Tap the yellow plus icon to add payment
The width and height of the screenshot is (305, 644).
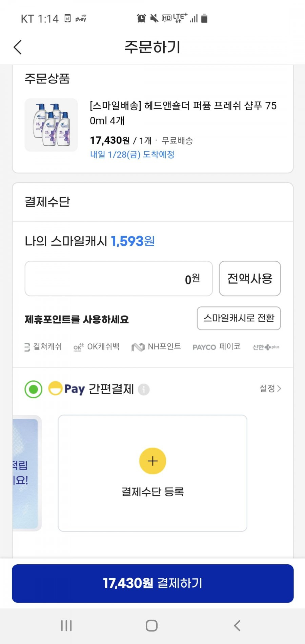tap(152, 461)
